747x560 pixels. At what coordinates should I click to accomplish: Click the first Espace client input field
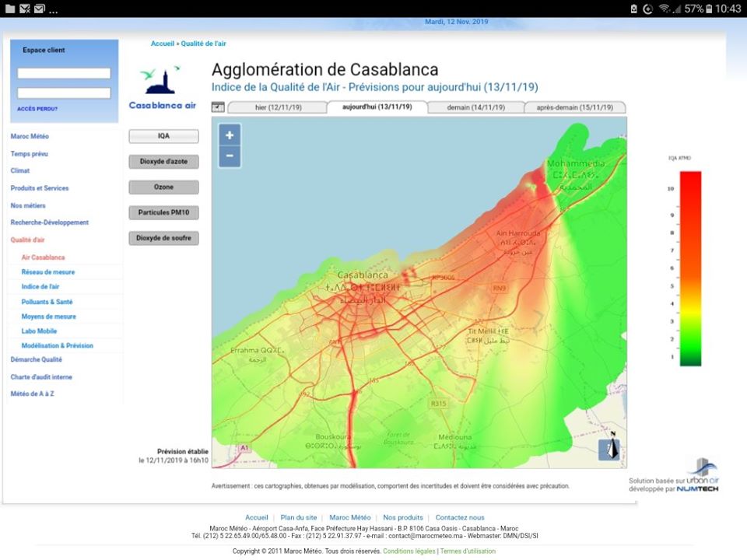click(x=64, y=73)
